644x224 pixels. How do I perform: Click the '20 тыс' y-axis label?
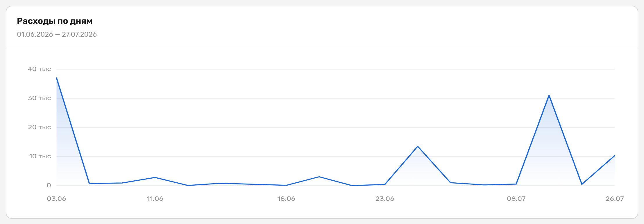(39, 127)
